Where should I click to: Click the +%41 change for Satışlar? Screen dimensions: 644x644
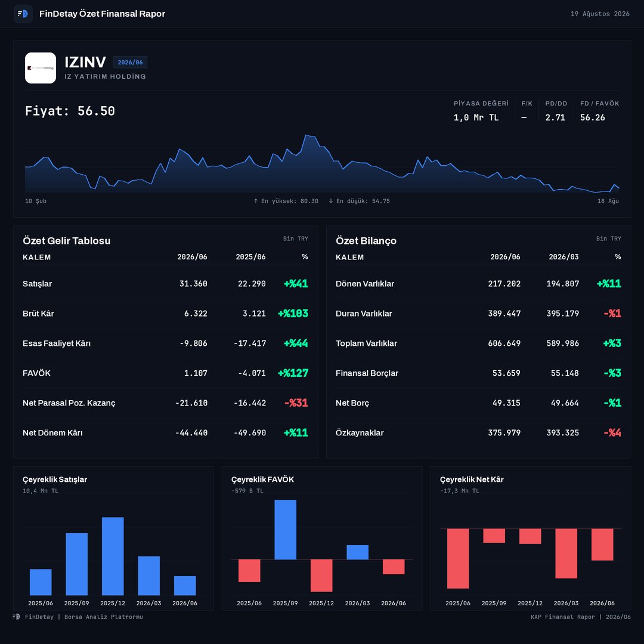click(x=296, y=284)
